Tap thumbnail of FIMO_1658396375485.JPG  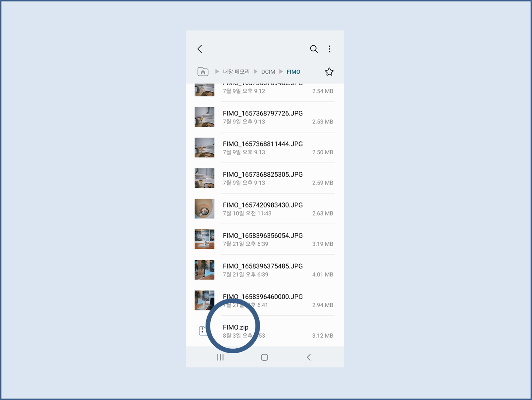click(204, 270)
